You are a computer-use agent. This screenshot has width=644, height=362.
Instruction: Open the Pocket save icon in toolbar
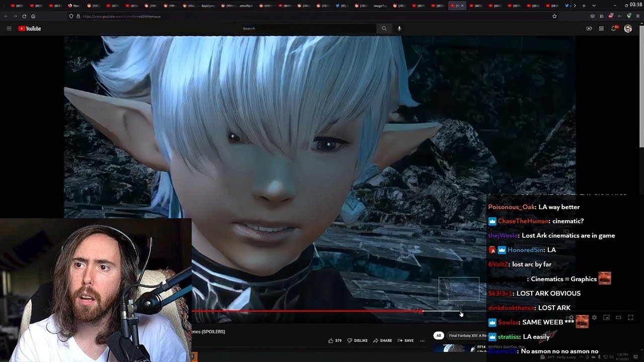[592, 16]
